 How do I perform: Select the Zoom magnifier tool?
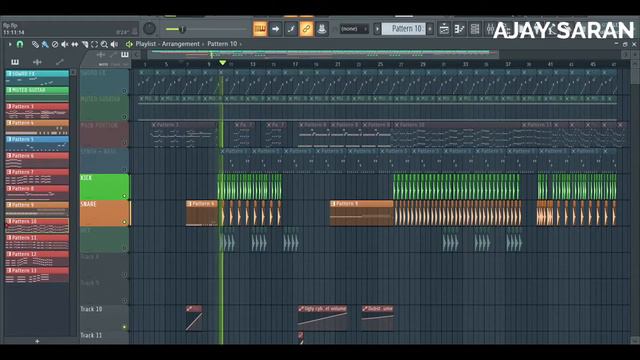click(x=104, y=44)
